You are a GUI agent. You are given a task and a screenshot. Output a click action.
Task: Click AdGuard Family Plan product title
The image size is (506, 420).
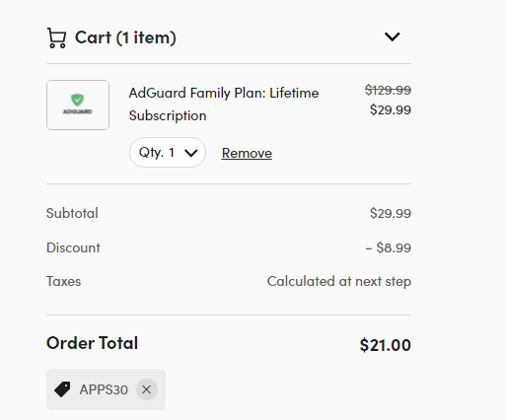224,105
